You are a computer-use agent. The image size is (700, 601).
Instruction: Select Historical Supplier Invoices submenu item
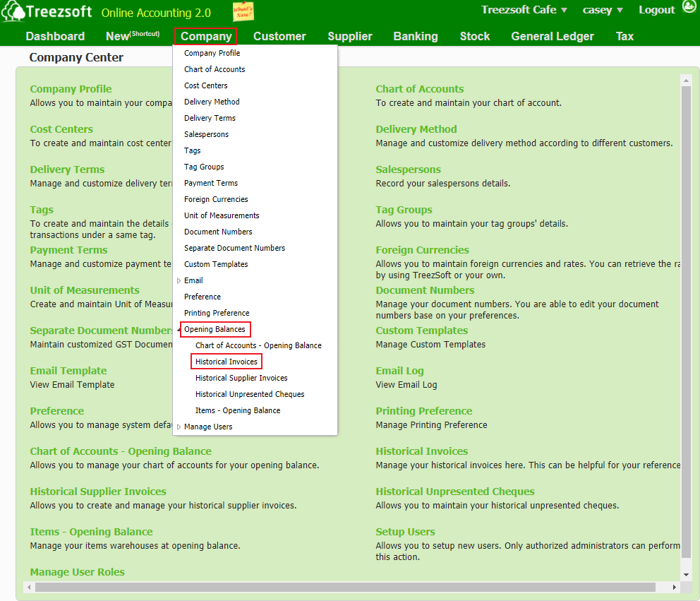click(x=241, y=378)
